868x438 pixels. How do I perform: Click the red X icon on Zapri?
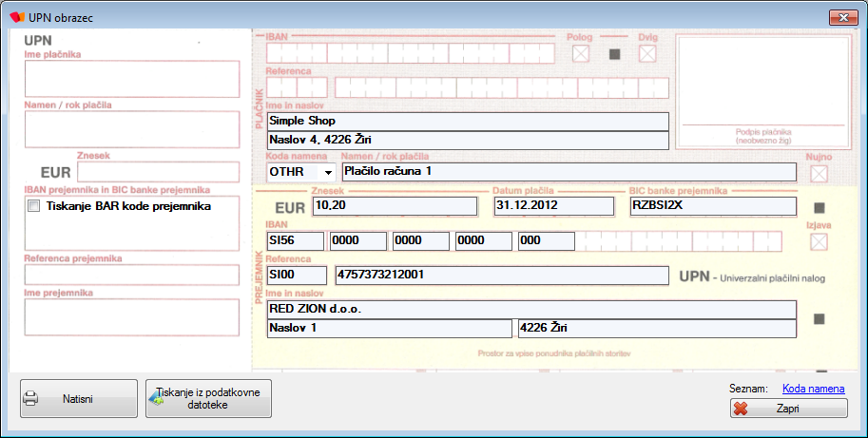(x=741, y=409)
